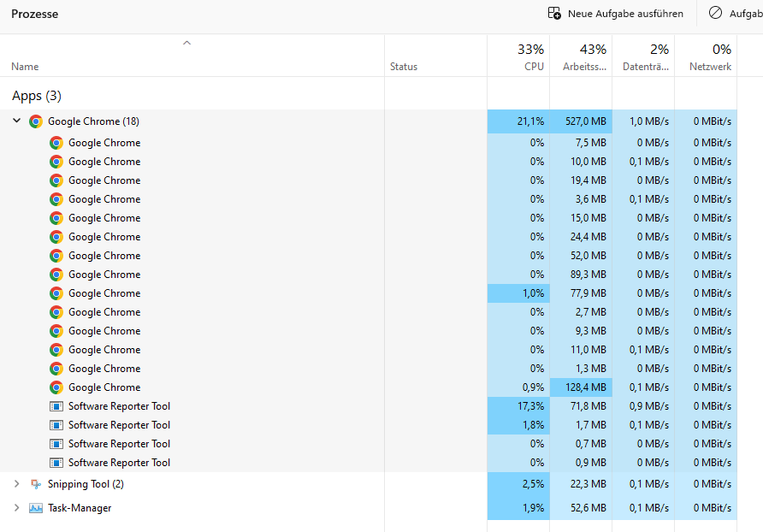Click icon of Software Reporter Tool using 1,8% CPU
Viewport: 763px width, 532px height.
pos(56,425)
